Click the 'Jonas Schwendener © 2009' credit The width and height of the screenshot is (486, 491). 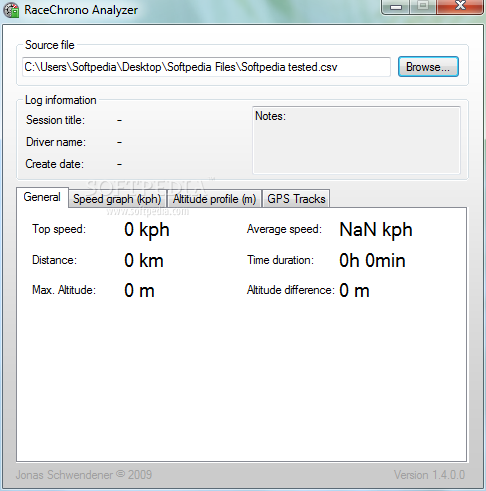click(84, 475)
